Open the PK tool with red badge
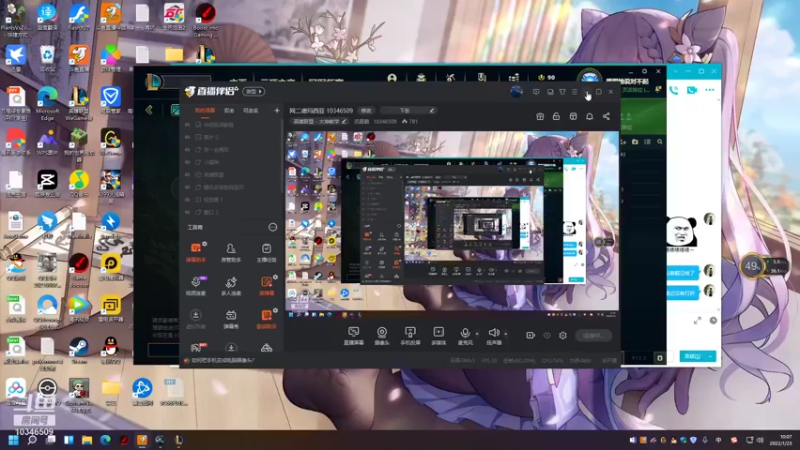Screen dimensions: 800x450 (196, 348)
